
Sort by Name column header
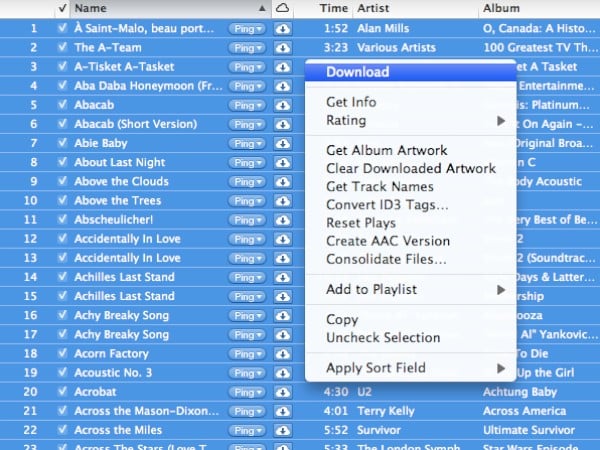point(171,8)
